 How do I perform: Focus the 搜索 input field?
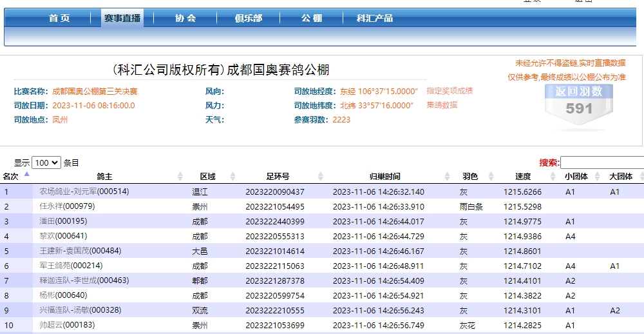601,162
